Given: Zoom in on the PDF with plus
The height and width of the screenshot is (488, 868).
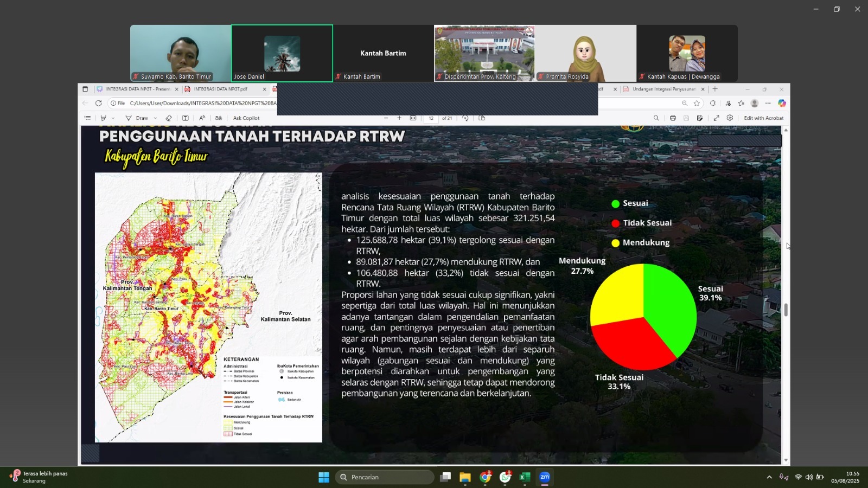Looking at the screenshot, I should point(399,118).
